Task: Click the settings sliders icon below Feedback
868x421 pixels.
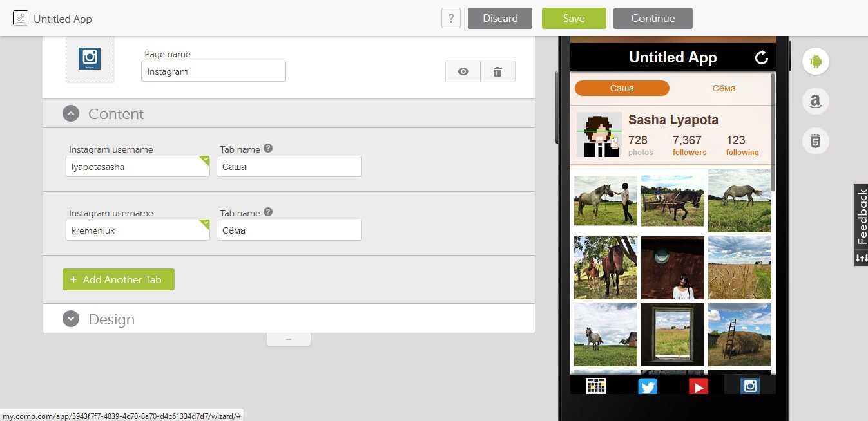Action: click(x=862, y=258)
